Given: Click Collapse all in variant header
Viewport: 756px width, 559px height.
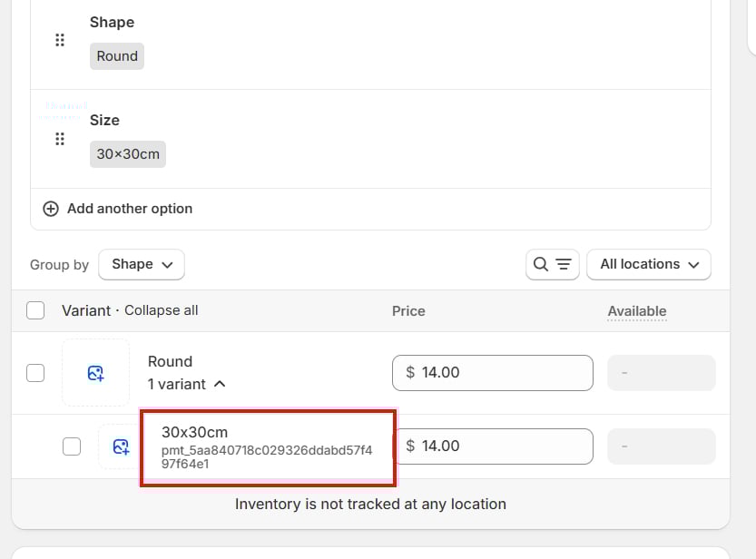Looking at the screenshot, I should (161, 310).
